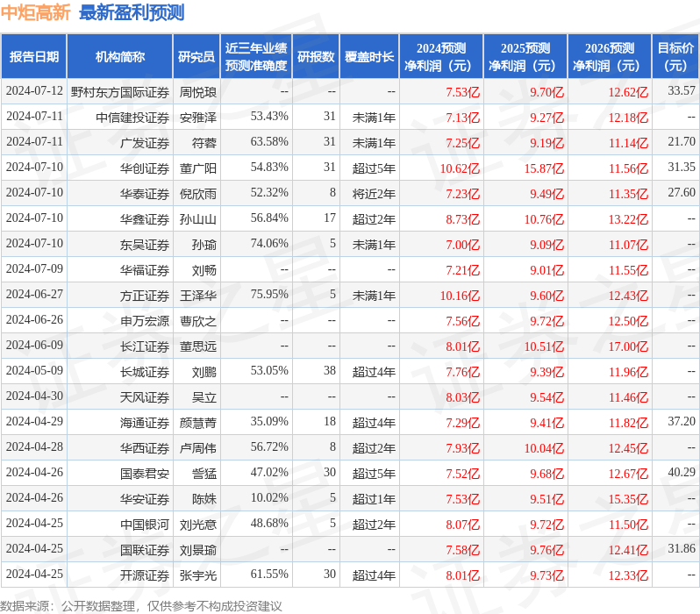Click date 2024-07-12 in first row
The height and width of the screenshot is (614, 700).
(34, 91)
